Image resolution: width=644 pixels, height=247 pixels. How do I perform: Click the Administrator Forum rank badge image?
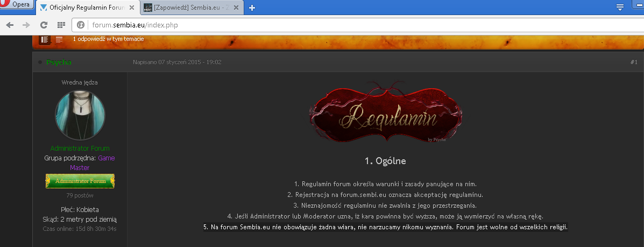coord(80,181)
